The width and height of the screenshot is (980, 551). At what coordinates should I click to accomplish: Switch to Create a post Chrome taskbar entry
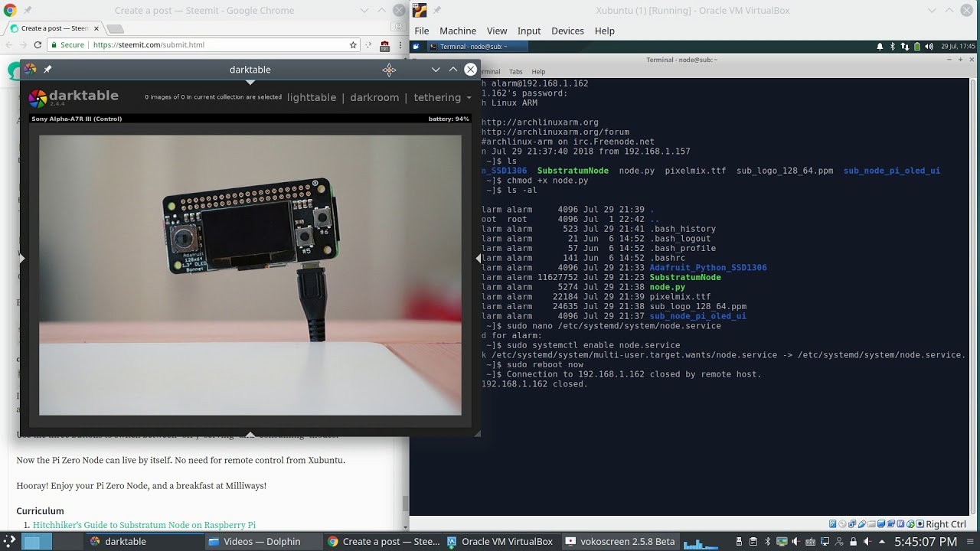click(x=383, y=542)
